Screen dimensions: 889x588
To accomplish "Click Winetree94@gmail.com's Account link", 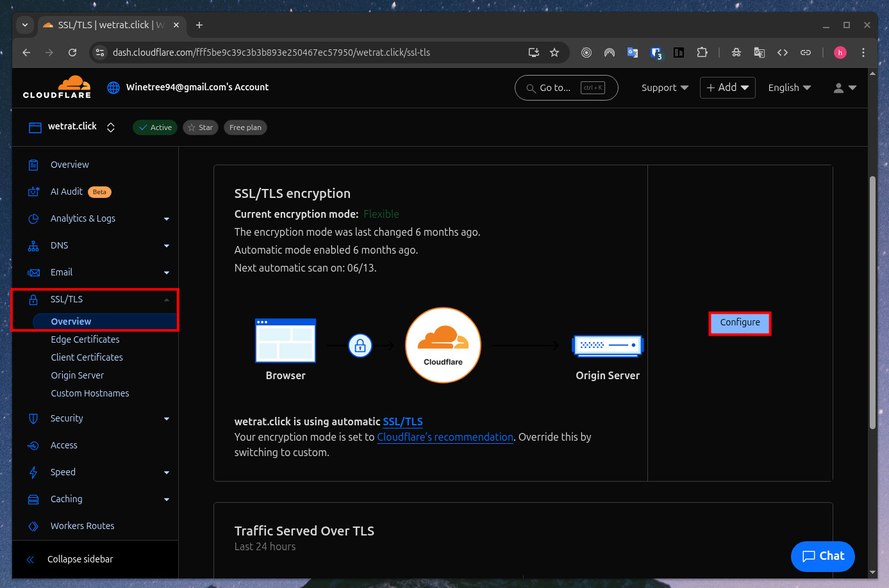I will point(197,87).
